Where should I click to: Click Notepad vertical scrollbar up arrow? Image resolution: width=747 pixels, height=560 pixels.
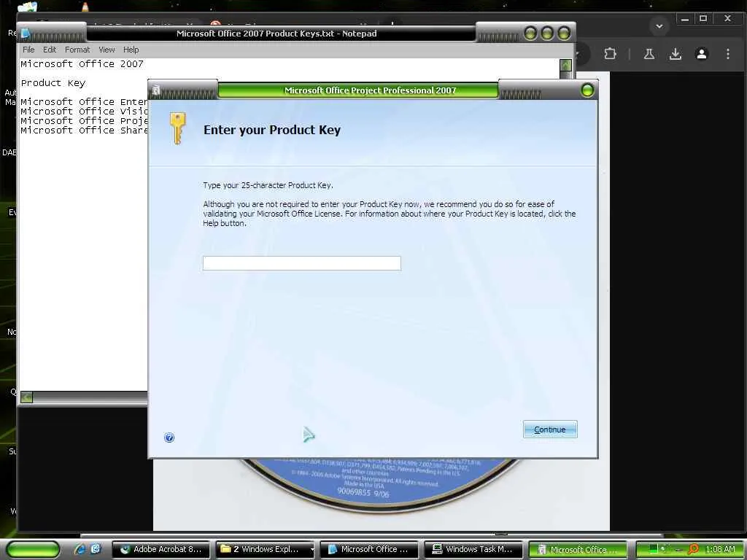[x=565, y=65]
